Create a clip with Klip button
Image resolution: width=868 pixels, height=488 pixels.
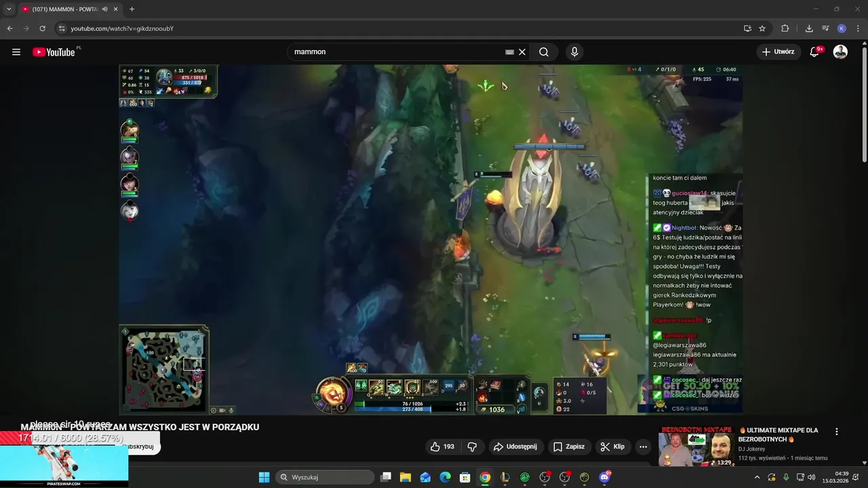pyautogui.click(x=612, y=447)
